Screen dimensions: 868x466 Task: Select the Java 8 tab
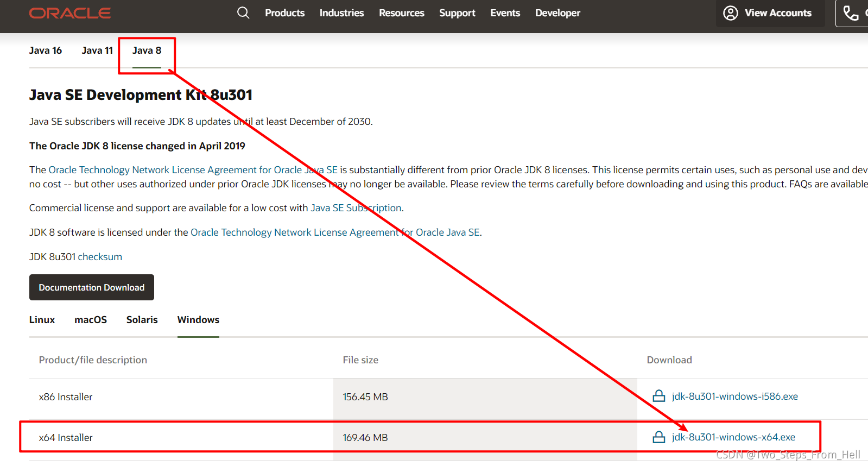pos(147,51)
